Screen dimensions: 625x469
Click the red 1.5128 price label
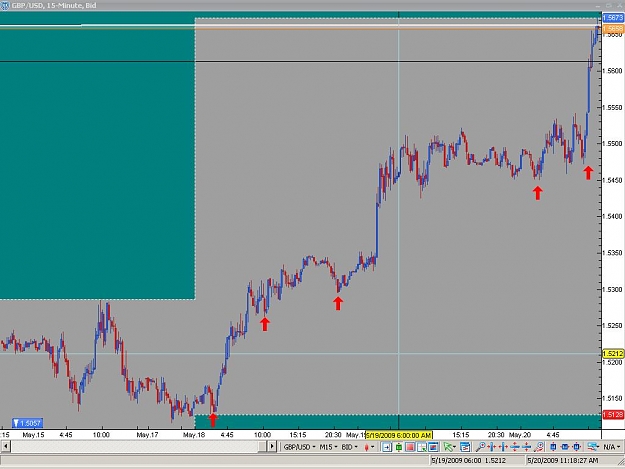(x=613, y=415)
